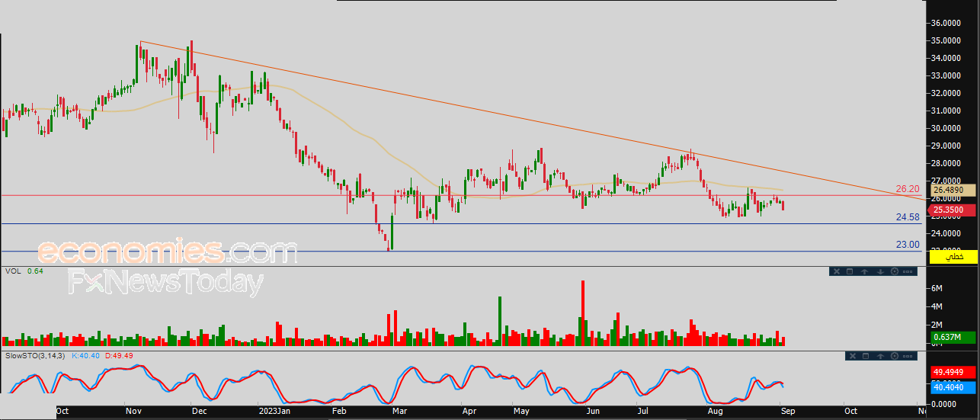The width and height of the screenshot is (980, 420).
Task: Select the SlowSTO(3,14,3) indicator label
Action: 35,355
